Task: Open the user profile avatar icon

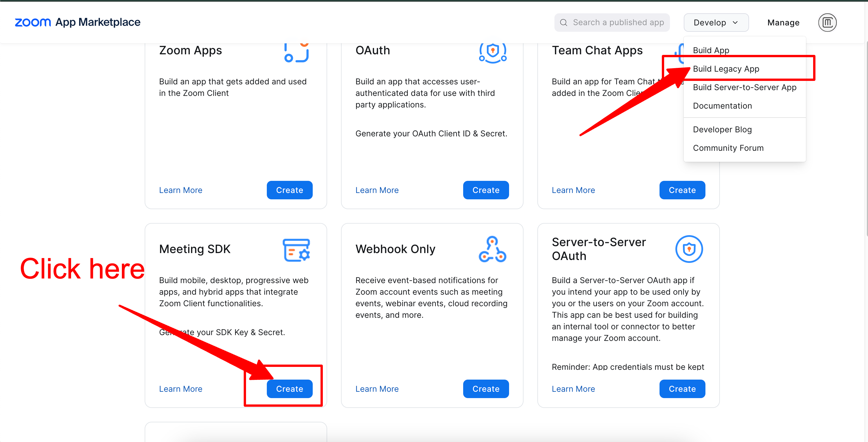Action: pyautogui.click(x=827, y=23)
